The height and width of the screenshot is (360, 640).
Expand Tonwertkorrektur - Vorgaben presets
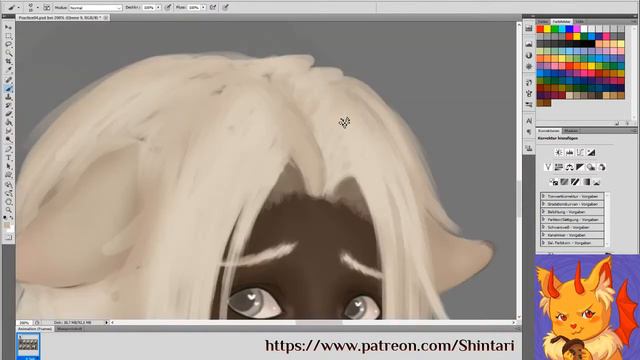point(543,196)
